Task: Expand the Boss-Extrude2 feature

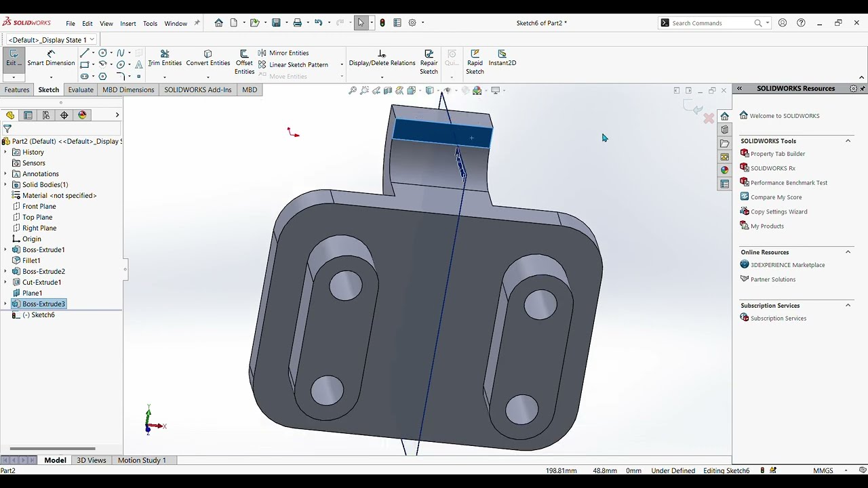Action: click(5, 271)
